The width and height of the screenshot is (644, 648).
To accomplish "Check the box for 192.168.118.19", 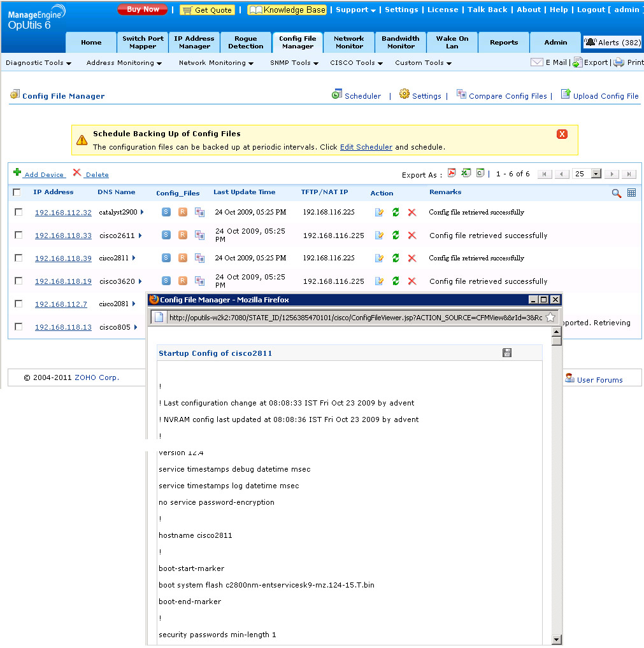I will [x=18, y=281].
